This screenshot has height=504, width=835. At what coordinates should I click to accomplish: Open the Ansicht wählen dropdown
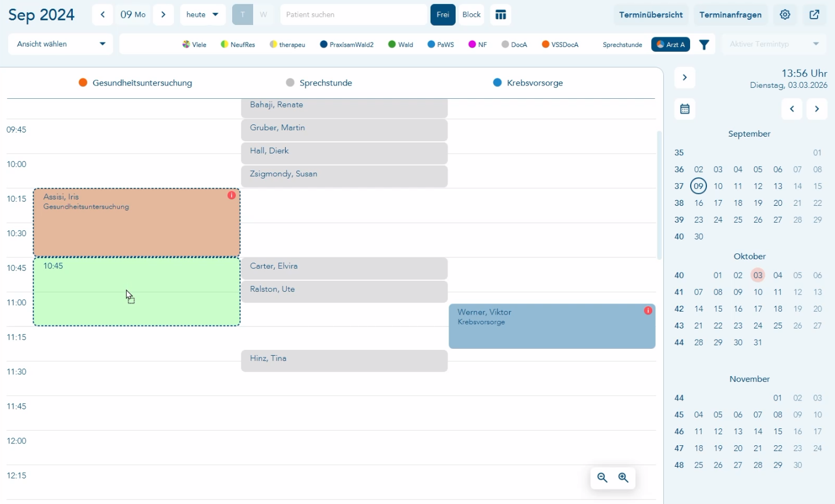click(61, 44)
